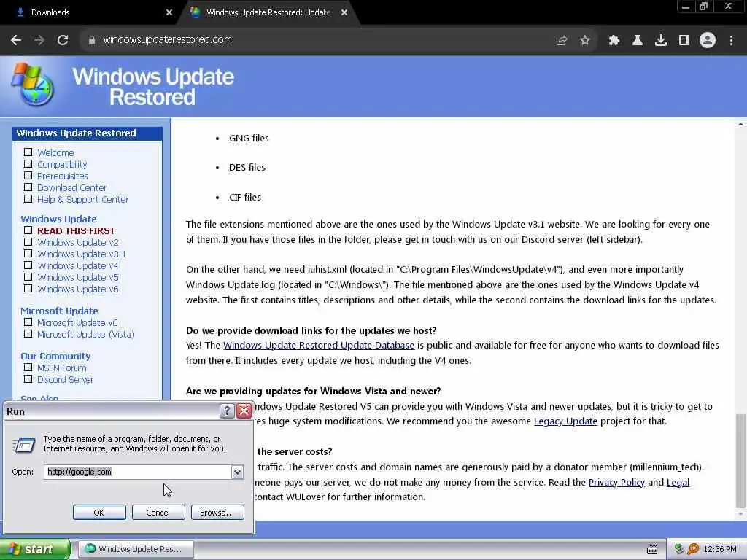
Task: Close the Downloads tab
Action: (x=169, y=12)
